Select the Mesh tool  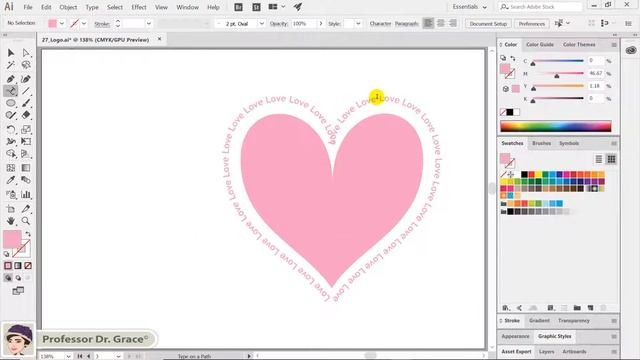[11, 168]
